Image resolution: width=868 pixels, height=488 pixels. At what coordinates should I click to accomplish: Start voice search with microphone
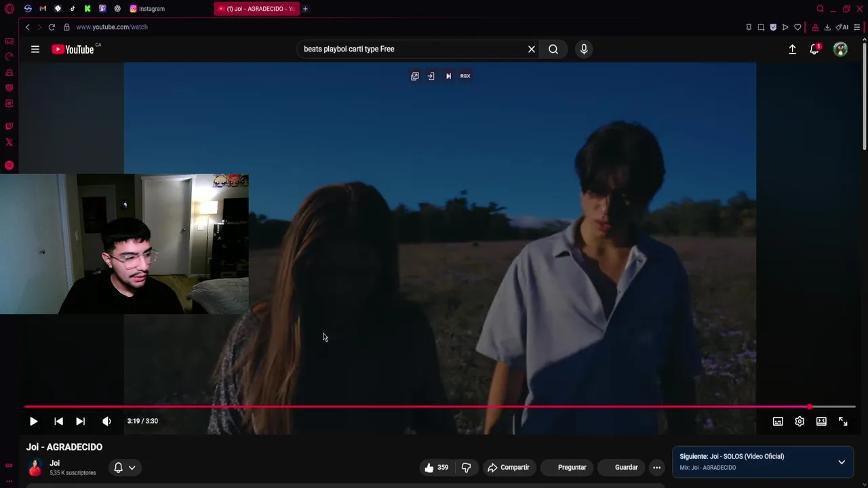tap(584, 49)
